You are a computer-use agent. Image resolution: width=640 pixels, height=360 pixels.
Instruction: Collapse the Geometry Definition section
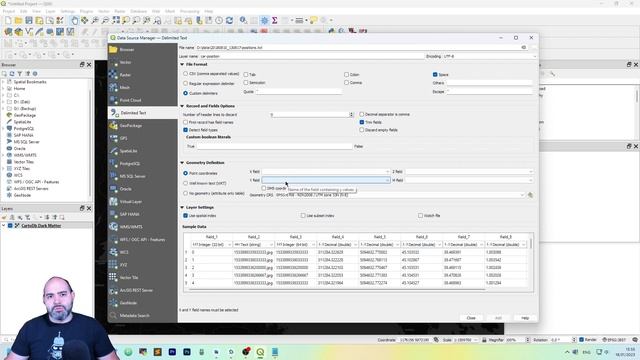[182, 163]
